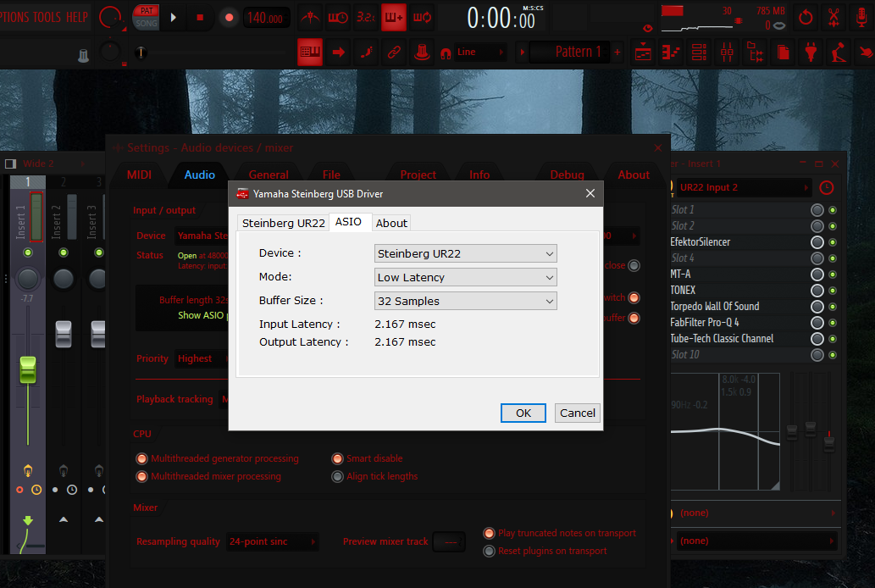Open the UR22 Input 2 input selector
Image resolution: width=875 pixels, height=588 pixels.
tap(744, 187)
